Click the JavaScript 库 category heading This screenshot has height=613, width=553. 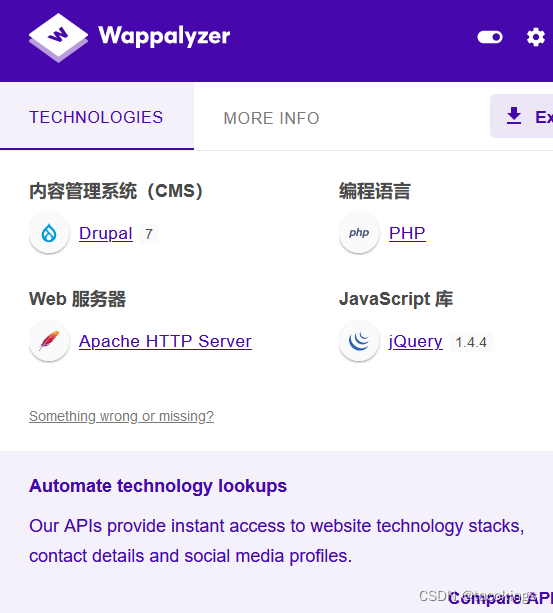[x=396, y=299]
